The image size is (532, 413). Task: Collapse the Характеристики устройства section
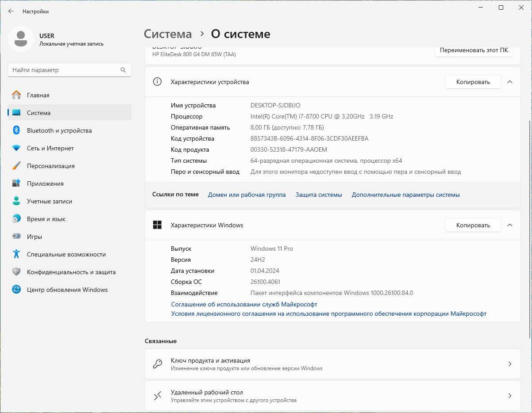tap(510, 82)
